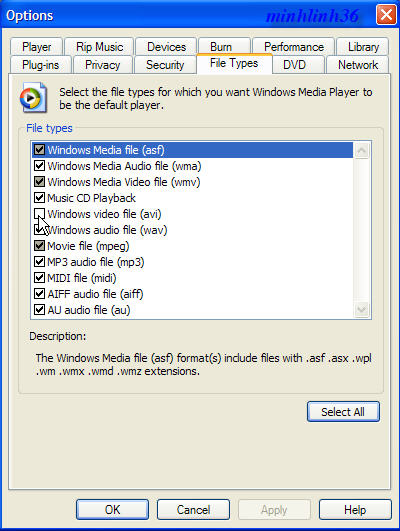400x531 pixels.
Task: Select the AIFF audio file (aiff) row text
Action: click(x=95, y=294)
